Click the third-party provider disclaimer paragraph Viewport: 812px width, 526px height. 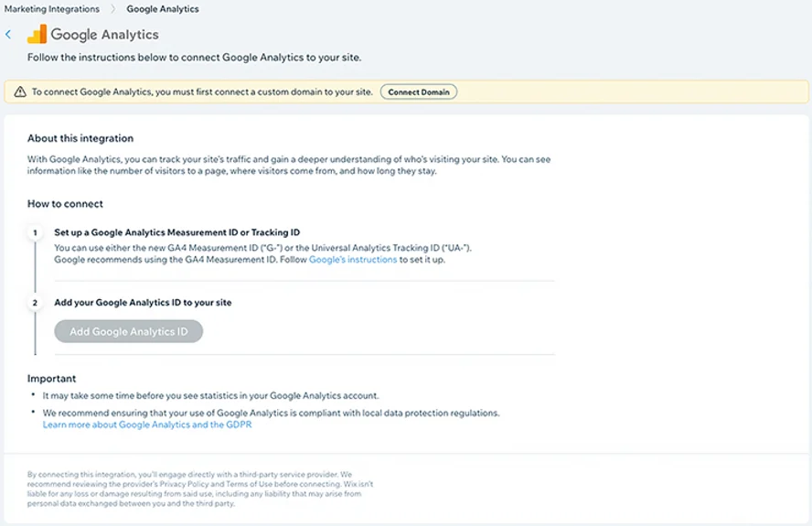coord(200,488)
